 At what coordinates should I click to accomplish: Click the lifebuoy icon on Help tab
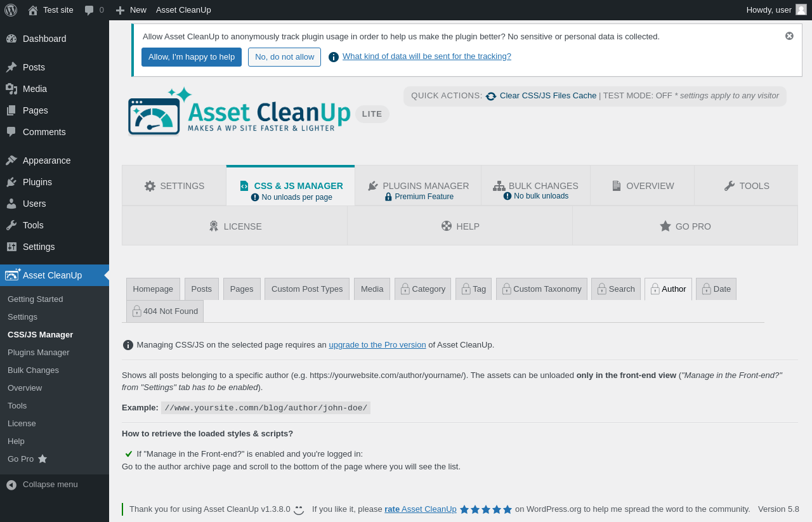(x=447, y=226)
